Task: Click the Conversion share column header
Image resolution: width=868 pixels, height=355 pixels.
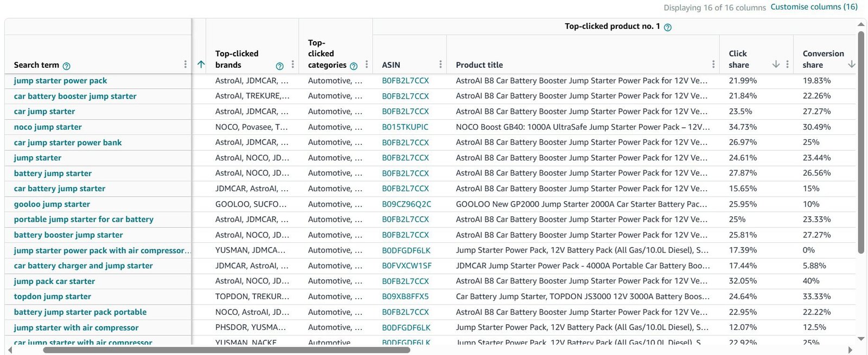Action: tap(823, 59)
